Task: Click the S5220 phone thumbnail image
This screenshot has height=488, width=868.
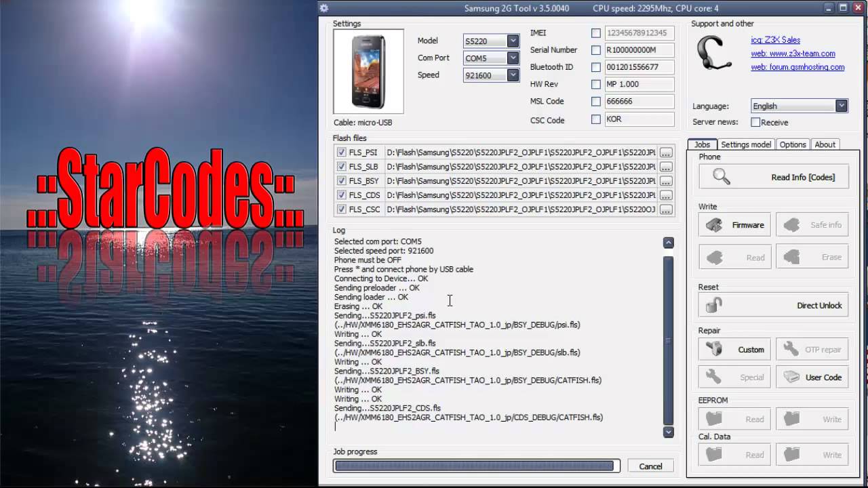Action: pos(368,71)
